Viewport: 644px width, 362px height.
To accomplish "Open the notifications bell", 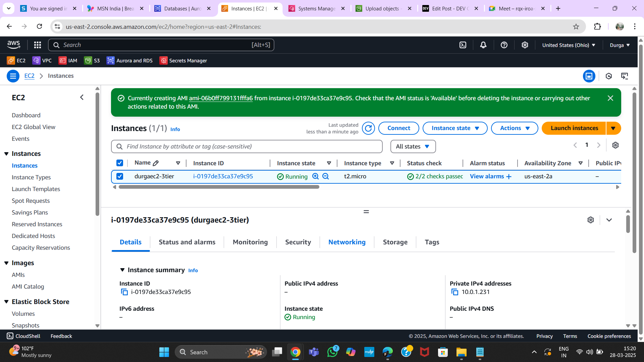I will pos(483,45).
